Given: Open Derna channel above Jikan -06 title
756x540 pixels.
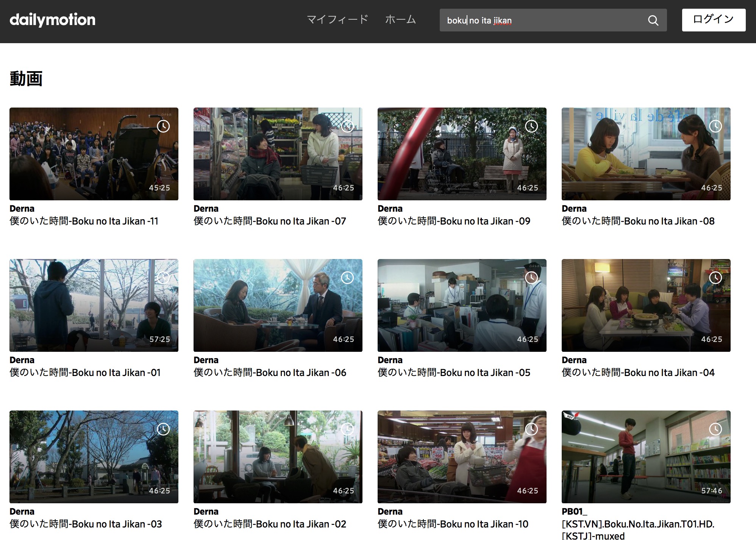Looking at the screenshot, I should [206, 360].
